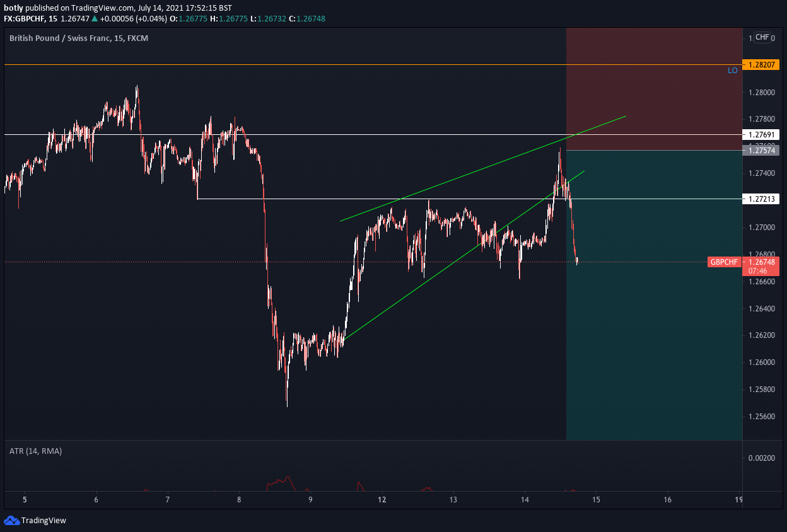Select the green take-profit zone of short position

(655, 295)
